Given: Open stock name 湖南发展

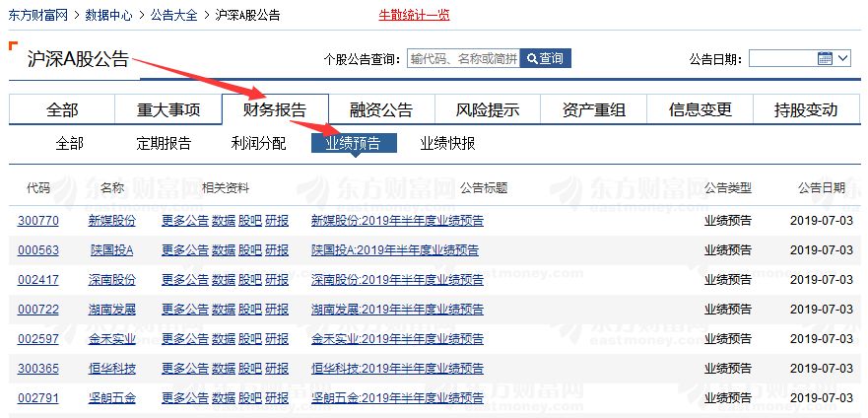Looking at the screenshot, I should point(111,309).
